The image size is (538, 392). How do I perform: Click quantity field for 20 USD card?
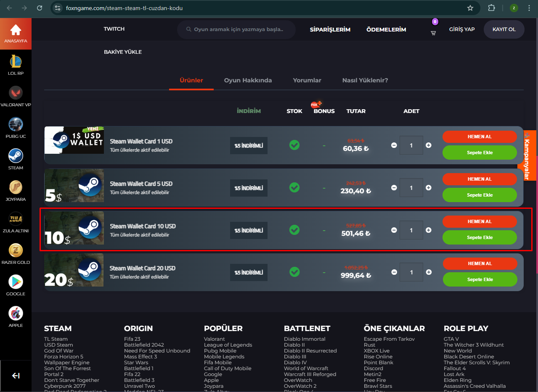pos(411,272)
